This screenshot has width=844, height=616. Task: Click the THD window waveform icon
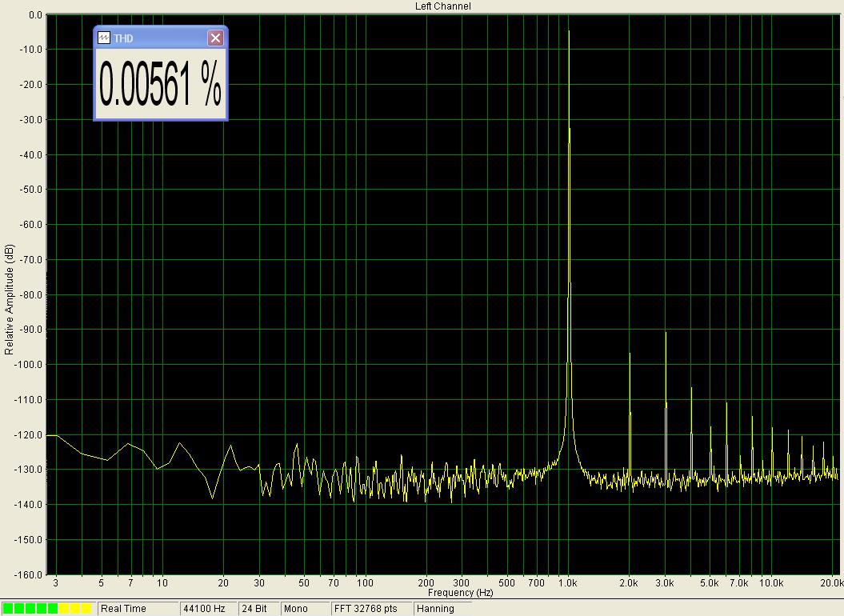(103, 38)
